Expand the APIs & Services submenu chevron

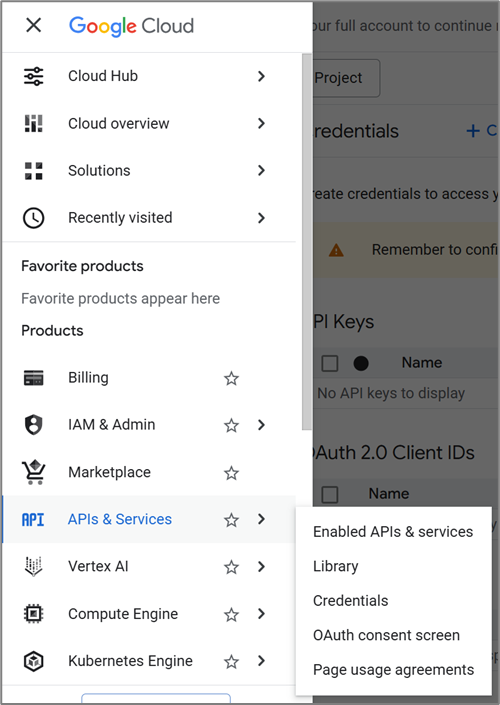261,519
